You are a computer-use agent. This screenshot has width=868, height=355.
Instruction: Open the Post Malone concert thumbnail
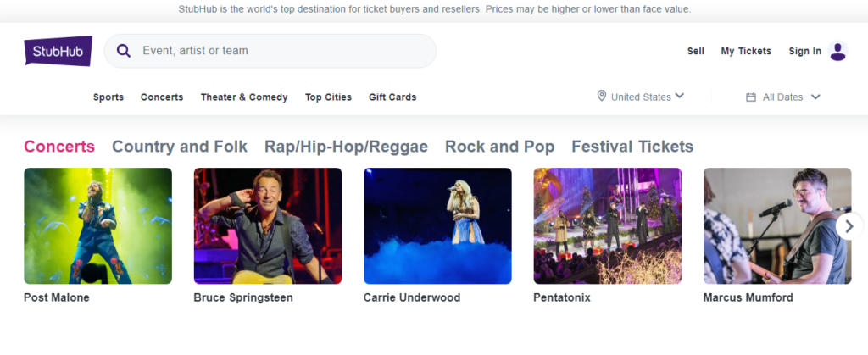pyautogui.click(x=98, y=226)
